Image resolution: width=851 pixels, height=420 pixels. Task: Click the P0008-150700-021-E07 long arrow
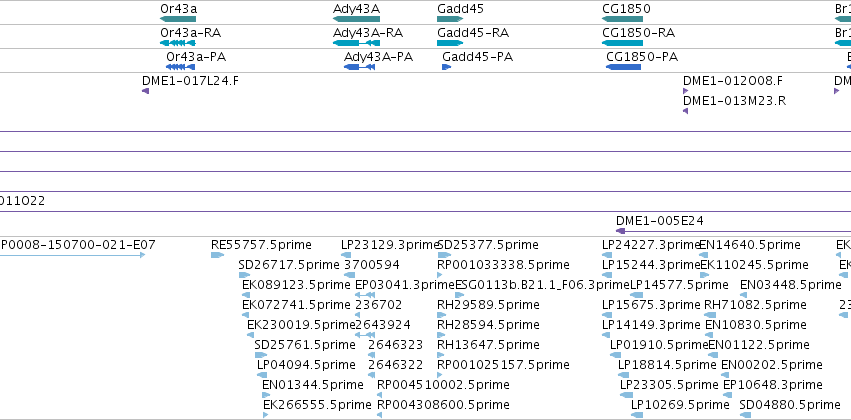[x=72, y=254]
